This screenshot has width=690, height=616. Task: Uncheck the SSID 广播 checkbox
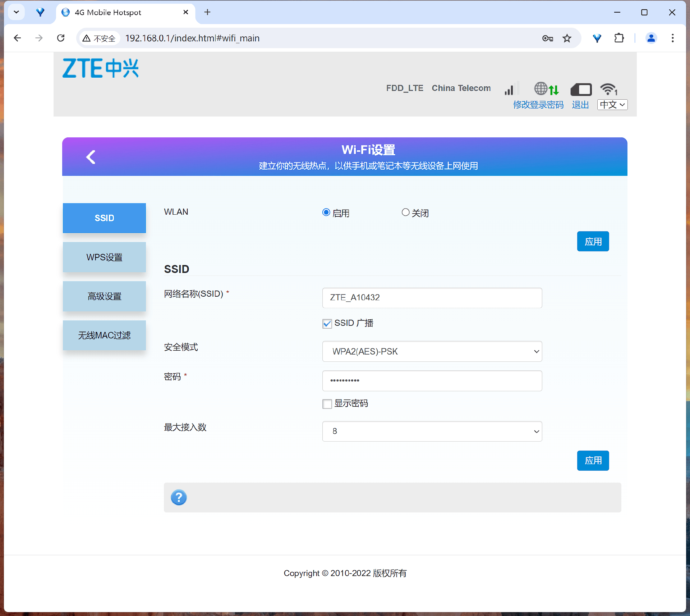(x=327, y=323)
